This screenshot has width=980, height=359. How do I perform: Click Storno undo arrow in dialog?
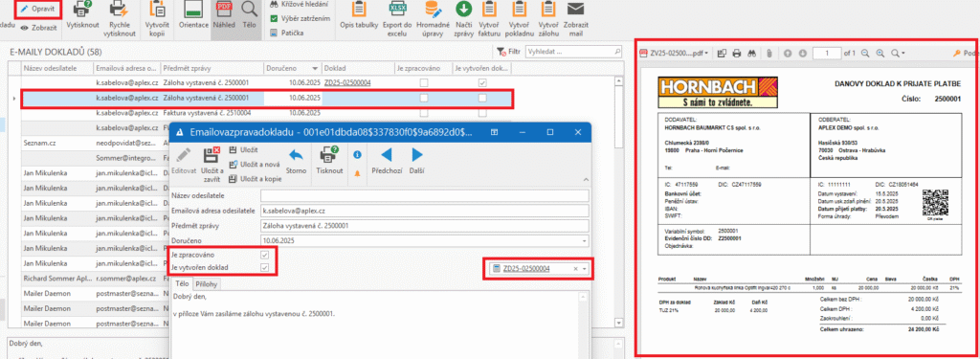point(296,161)
